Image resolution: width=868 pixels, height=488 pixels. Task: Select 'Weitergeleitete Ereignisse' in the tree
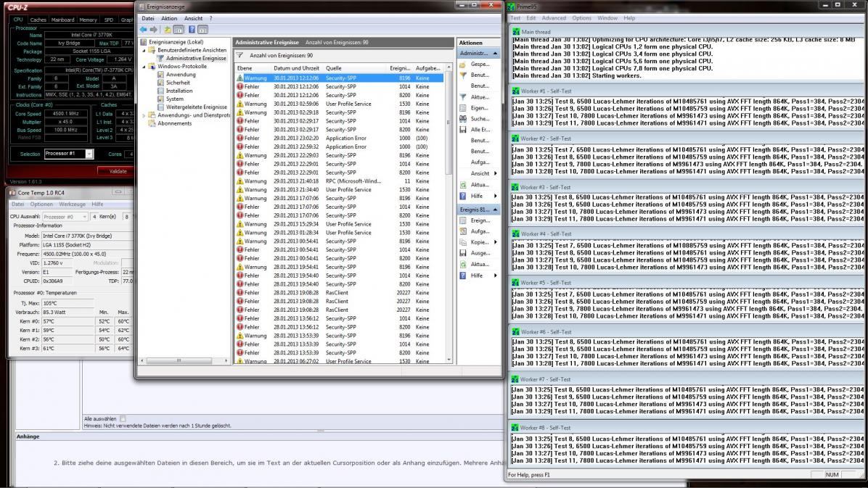(x=197, y=107)
